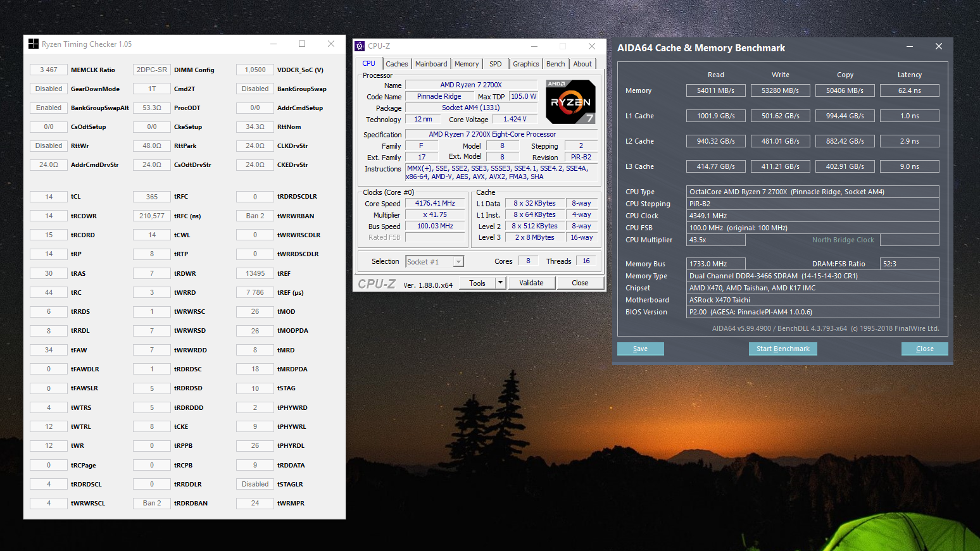Click the L3 Cache Latency 9.0 ns field

(x=909, y=166)
